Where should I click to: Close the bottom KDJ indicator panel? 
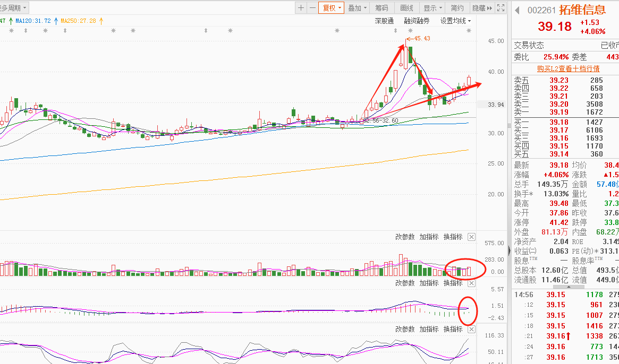[471, 330]
